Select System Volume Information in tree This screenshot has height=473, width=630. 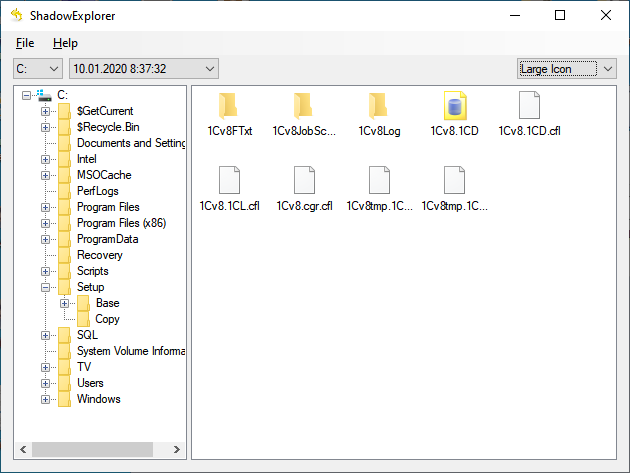click(x=131, y=351)
